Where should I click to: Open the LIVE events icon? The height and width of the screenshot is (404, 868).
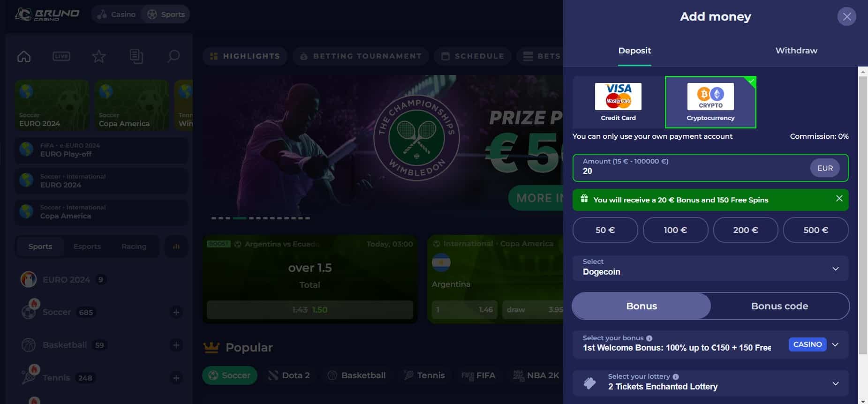tap(61, 56)
